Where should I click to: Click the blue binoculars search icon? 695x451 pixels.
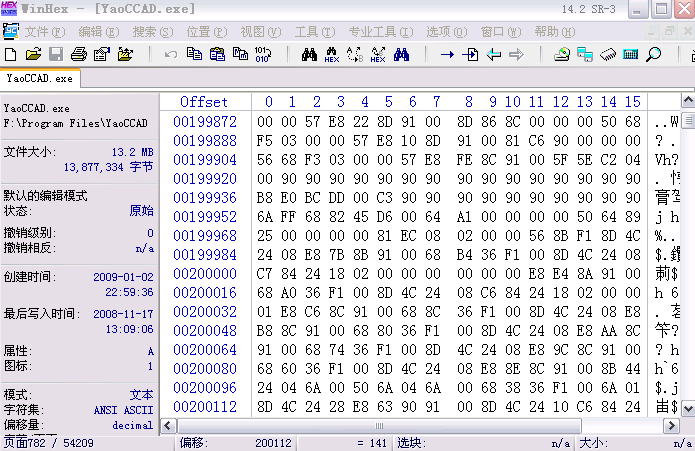point(401,54)
